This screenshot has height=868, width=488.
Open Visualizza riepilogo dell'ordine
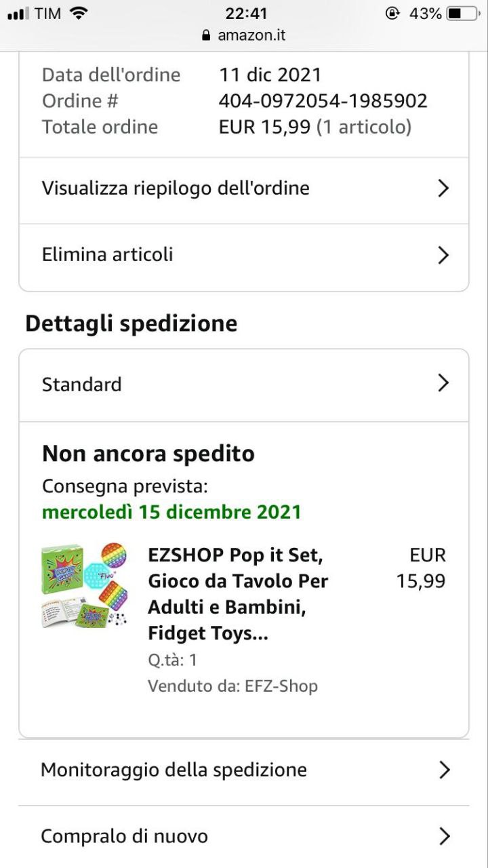tap(176, 188)
